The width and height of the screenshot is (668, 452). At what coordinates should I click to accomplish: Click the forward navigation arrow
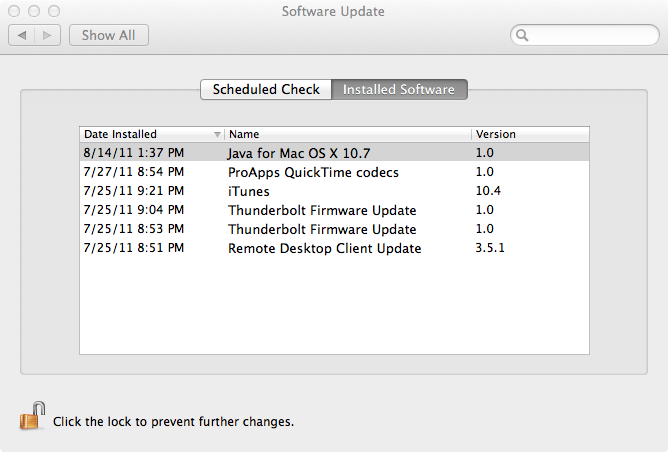tap(47, 35)
